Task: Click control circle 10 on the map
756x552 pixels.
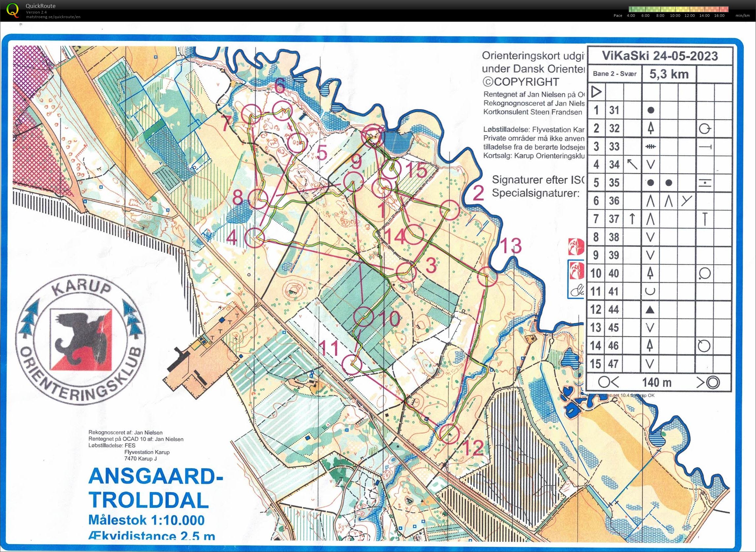Action: (x=363, y=316)
